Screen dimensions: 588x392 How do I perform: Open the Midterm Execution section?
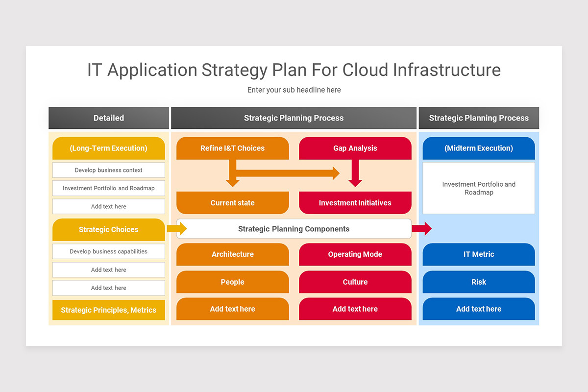tap(478, 148)
